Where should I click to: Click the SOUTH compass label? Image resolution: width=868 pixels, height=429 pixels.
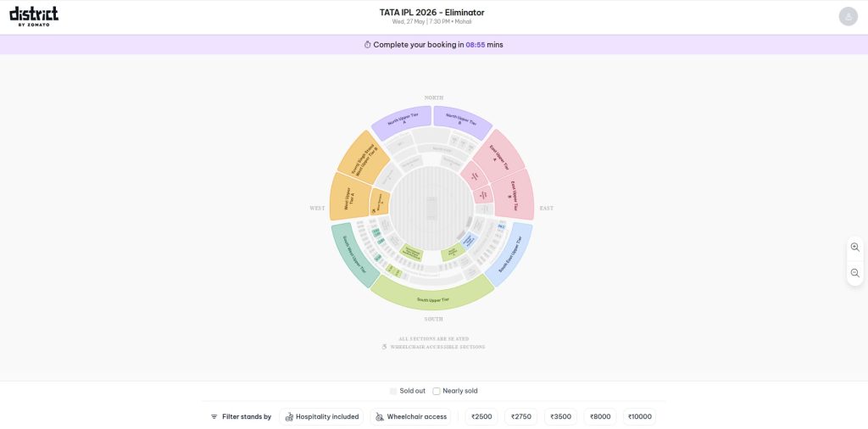tap(433, 320)
